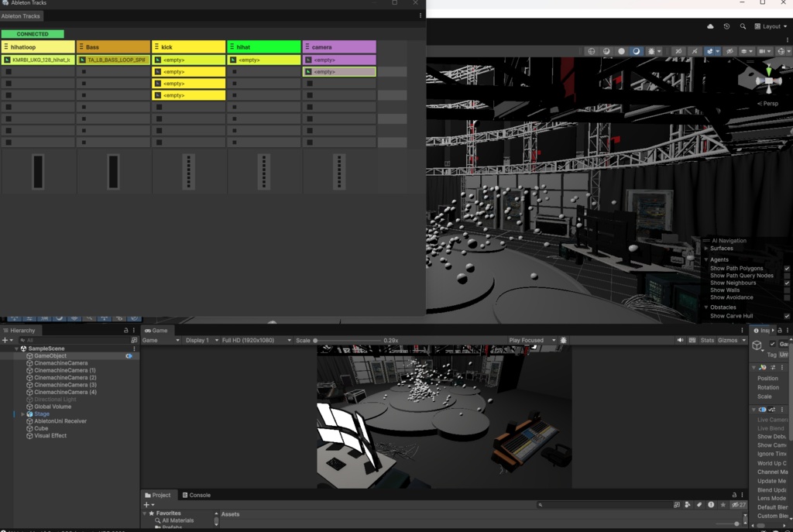793x532 pixels.
Task: Select the hihatloop track header
Action: pos(38,47)
